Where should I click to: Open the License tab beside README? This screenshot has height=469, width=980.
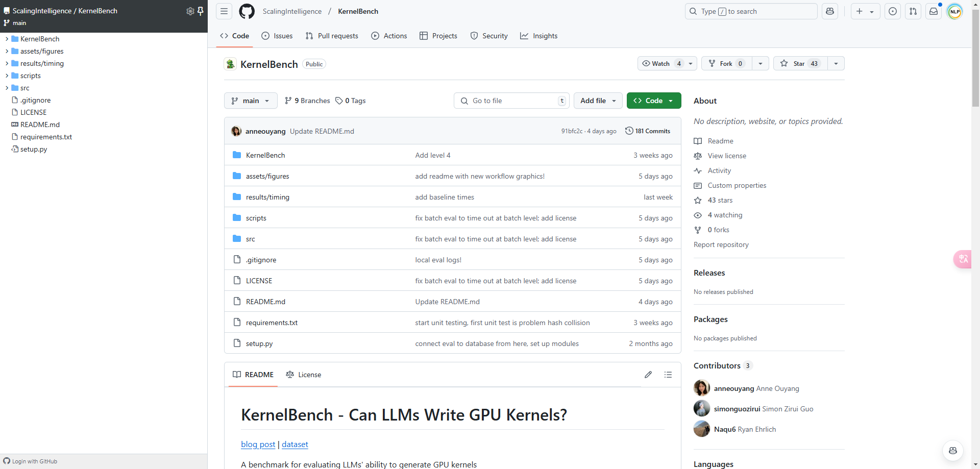(x=304, y=375)
